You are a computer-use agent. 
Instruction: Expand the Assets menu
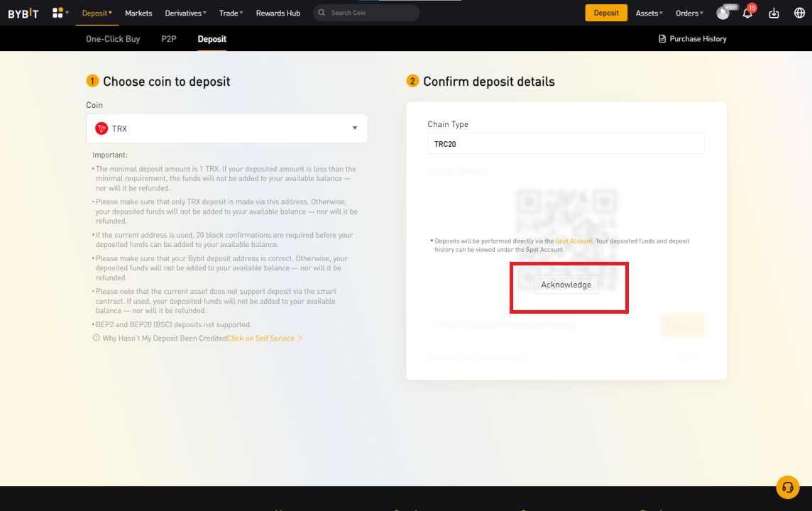649,13
